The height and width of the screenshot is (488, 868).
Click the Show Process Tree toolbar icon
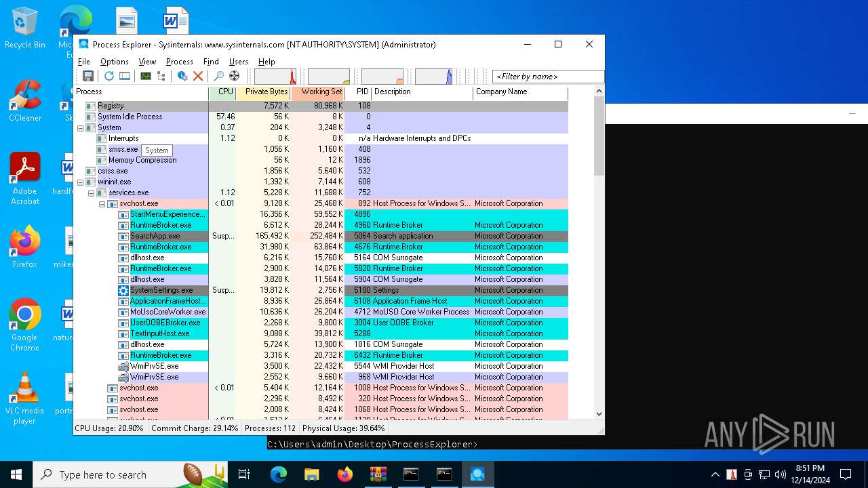click(161, 76)
